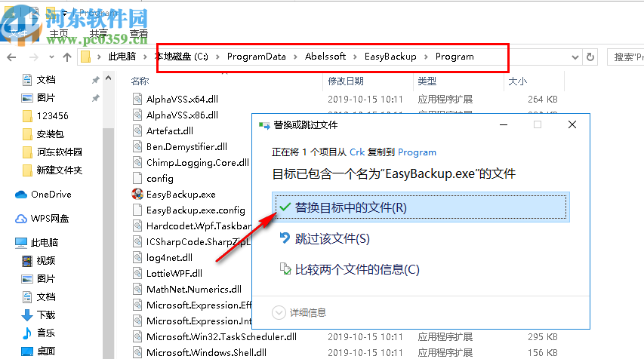Select 图片 in quick access sidebar
644x359 pixels.
coord(46,97)
